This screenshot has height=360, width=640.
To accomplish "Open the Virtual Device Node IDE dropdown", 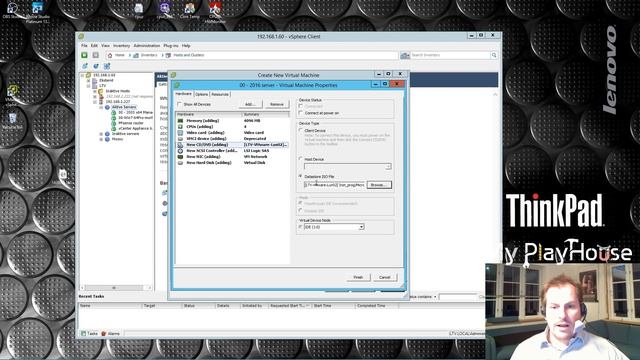I will (x=361, y=227).
